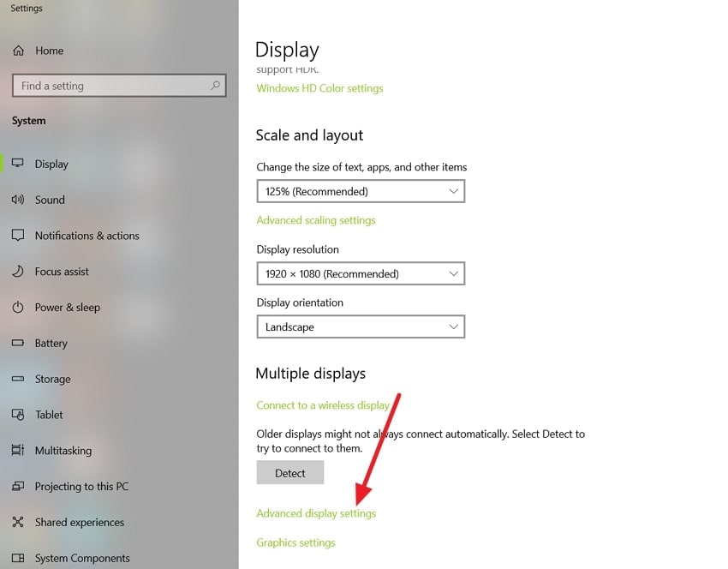
Task: Open the text size scaling dropdown
Action: coord(361,190)
